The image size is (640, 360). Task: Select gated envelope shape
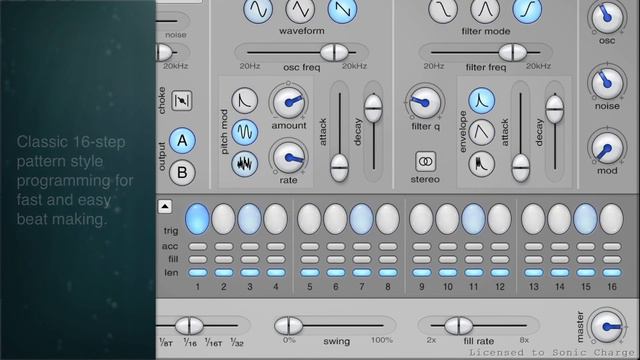pos(482,164)
